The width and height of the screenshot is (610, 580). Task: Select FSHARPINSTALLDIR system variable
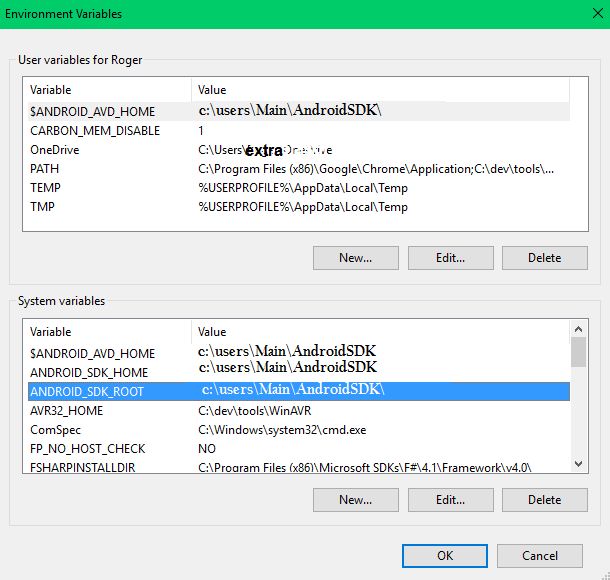click(x=299, y=466)
